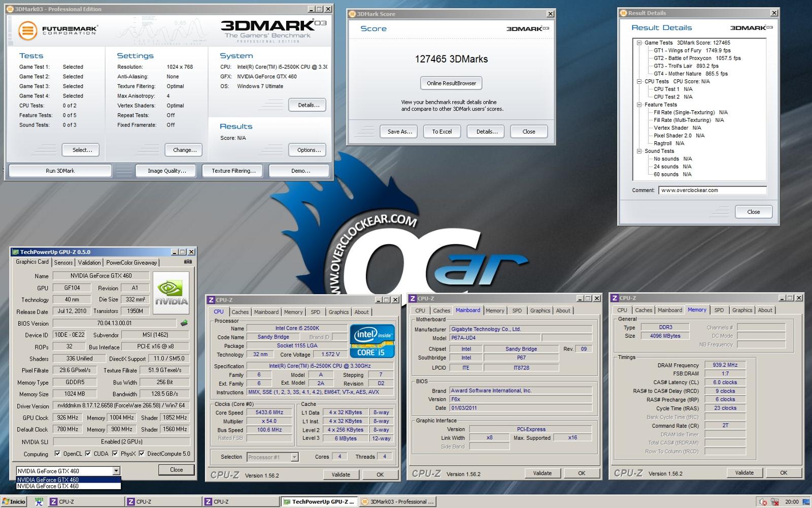This screenshot has width=812, height=508.
Task: Open the GPU selection dropdown in GPU-Z
Action: [x=116, y=471]
